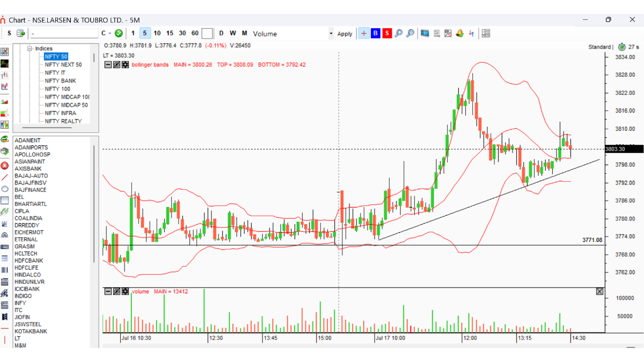Click the symbol search input field
This screenshot has width=644, height=362.
click(64, 33)
